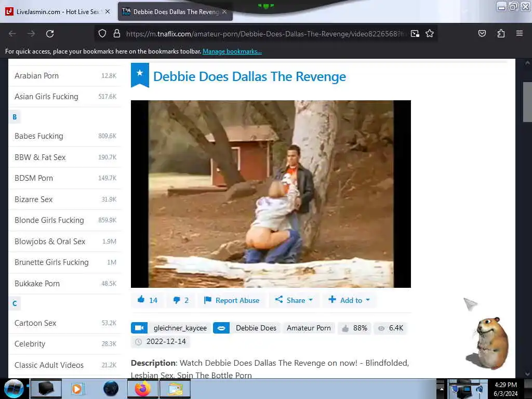This screenshot has height=399, width=532.
Task: Open Firefox from the taskbar
Action: 143,389
